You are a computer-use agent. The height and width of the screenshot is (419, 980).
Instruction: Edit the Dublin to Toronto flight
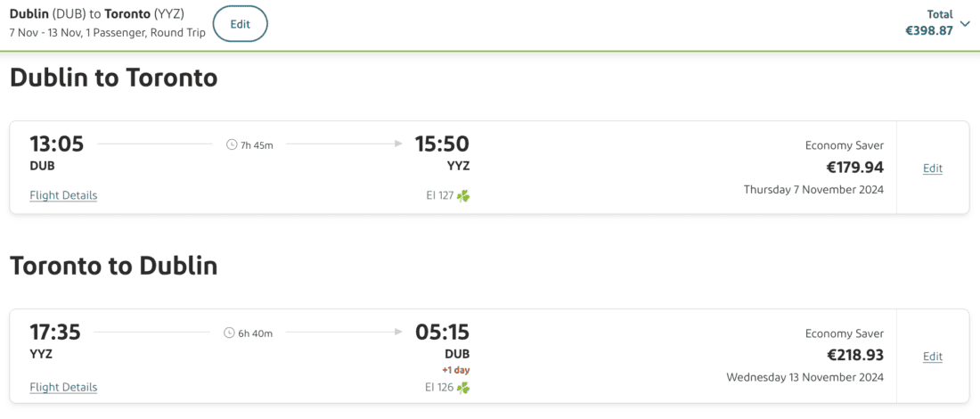coord(932,168)
